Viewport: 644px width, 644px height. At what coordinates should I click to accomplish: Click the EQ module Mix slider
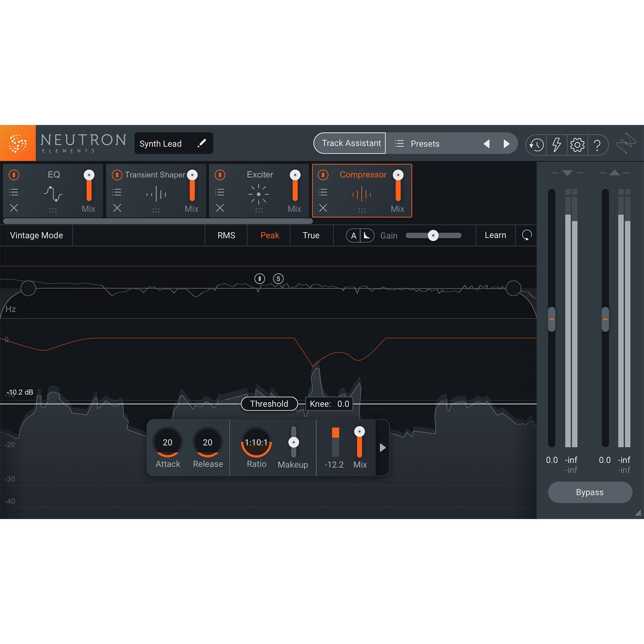89,185
